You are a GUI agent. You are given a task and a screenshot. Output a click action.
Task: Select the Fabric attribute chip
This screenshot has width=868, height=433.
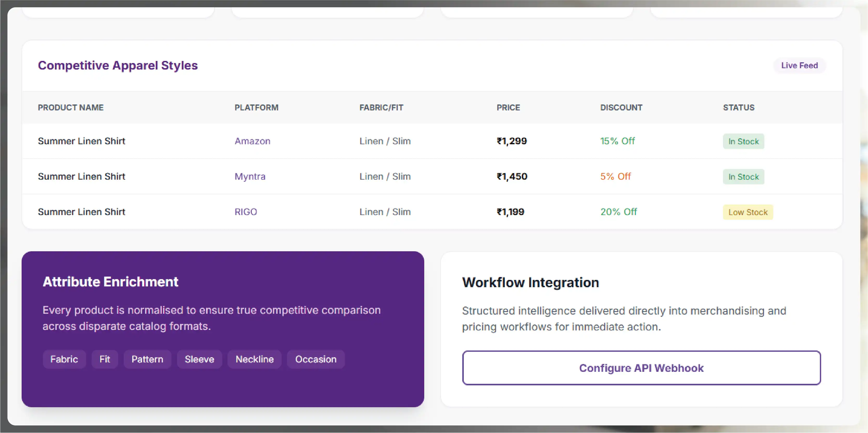point(64,359)
